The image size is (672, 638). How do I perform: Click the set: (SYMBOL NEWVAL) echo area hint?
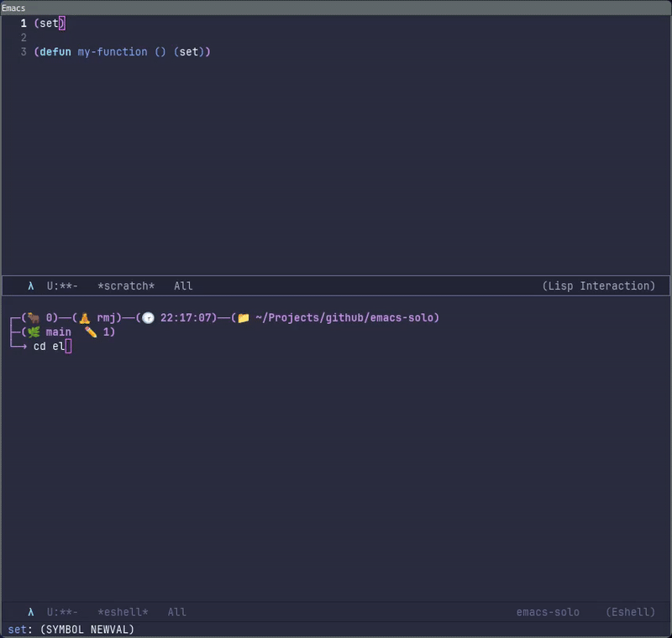click(71, 630)
